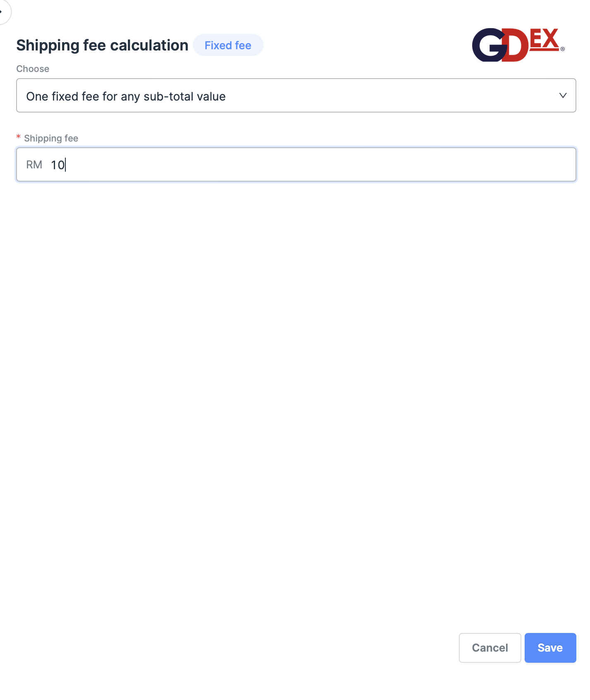Open the fee calculation type dropdown
The image size is (590, 700).
[x=296, y=96]
